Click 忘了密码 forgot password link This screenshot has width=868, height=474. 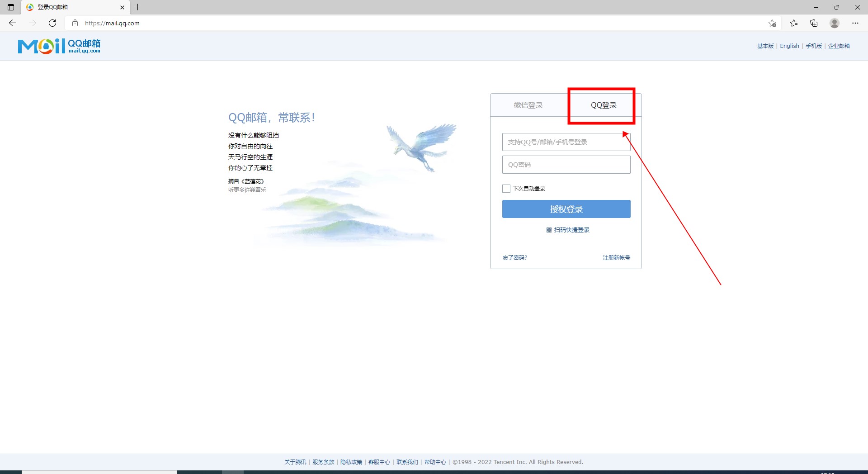pyautogui.click(x=514, y=257)
